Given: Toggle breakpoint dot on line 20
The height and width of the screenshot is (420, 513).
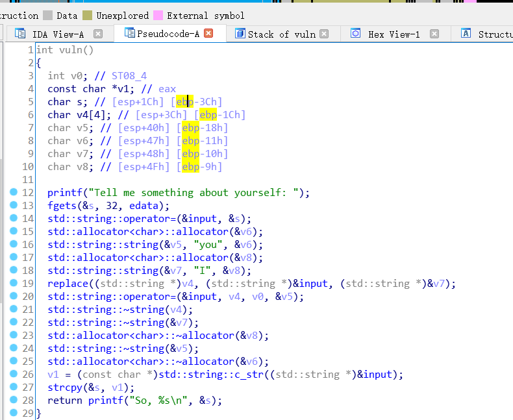Looking at the screenshot, I should [14, 296].
